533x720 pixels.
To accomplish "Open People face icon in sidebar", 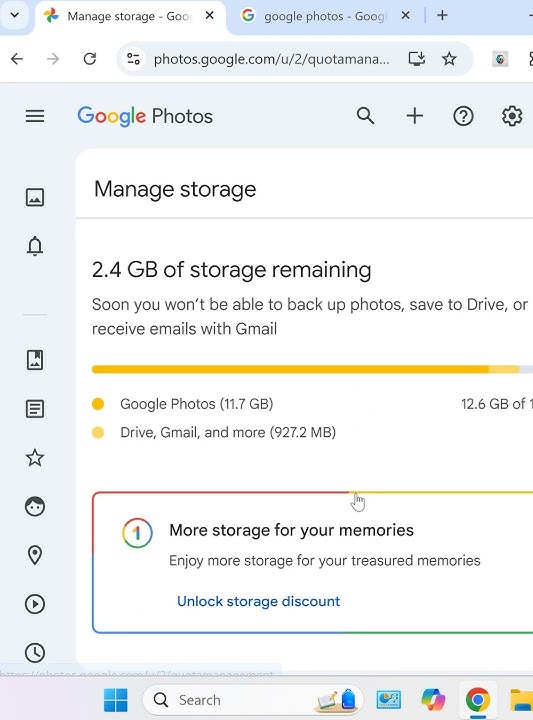I will pyautogui.click(x=35, y=506).
